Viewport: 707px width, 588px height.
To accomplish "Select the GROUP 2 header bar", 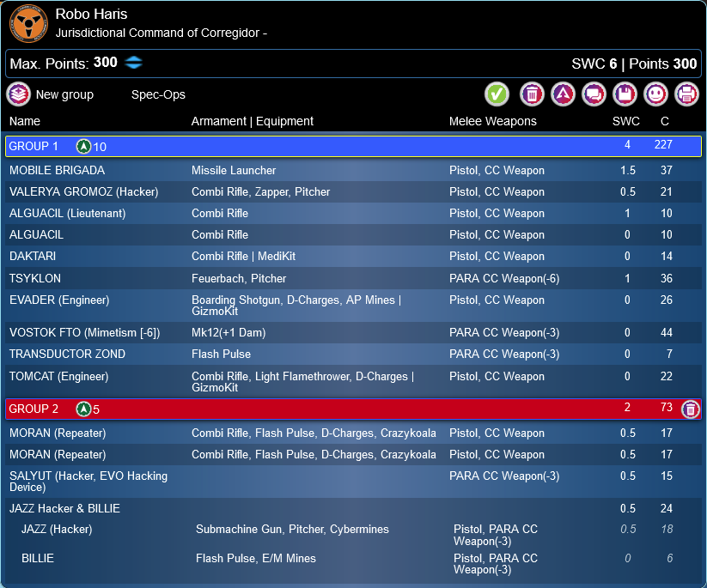I will coord(354,409).
